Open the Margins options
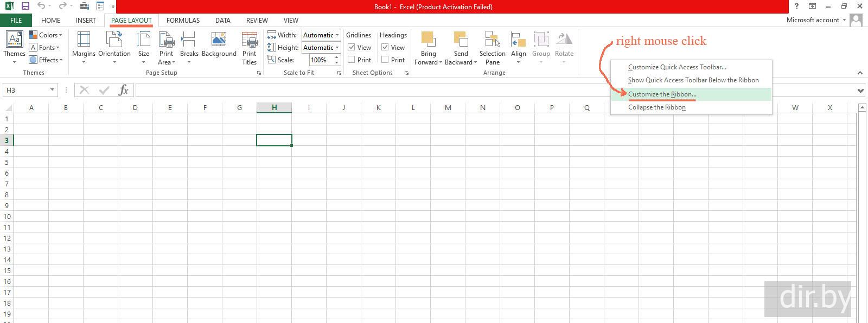 click(84, 40)
